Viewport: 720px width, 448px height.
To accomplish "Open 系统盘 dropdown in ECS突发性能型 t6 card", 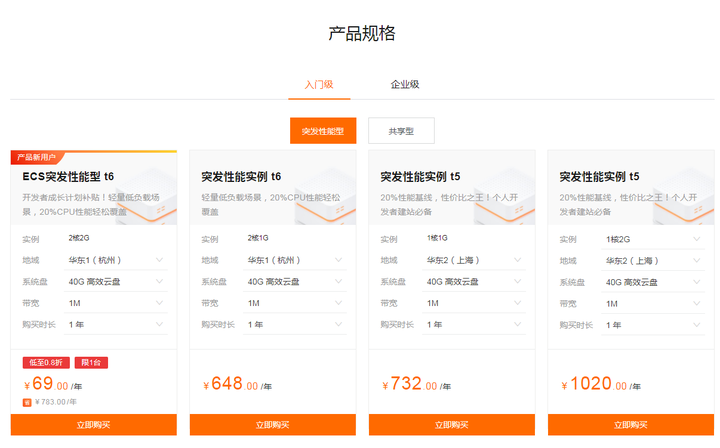I will click(x=116, y=281).
